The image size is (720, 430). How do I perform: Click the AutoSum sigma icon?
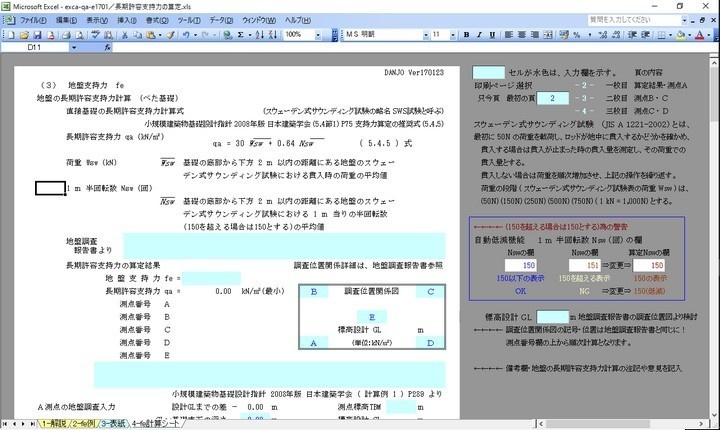coord(240,35)
